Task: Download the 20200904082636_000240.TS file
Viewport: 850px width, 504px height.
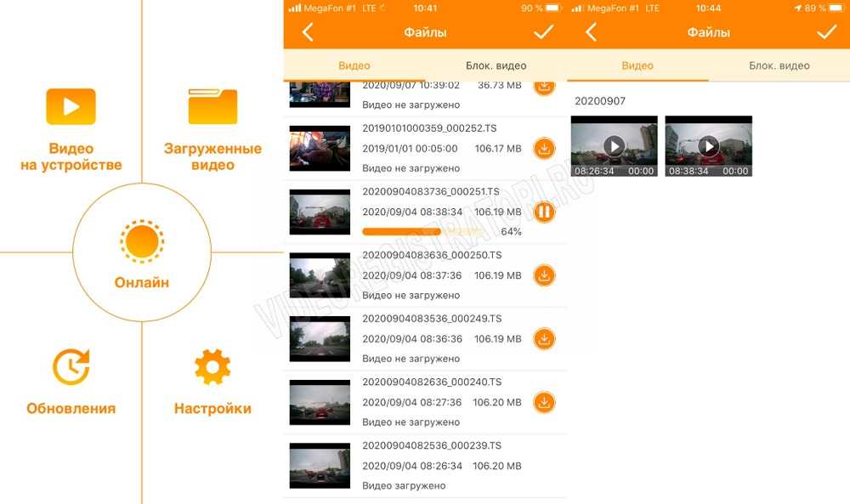Action: [544, 402]
